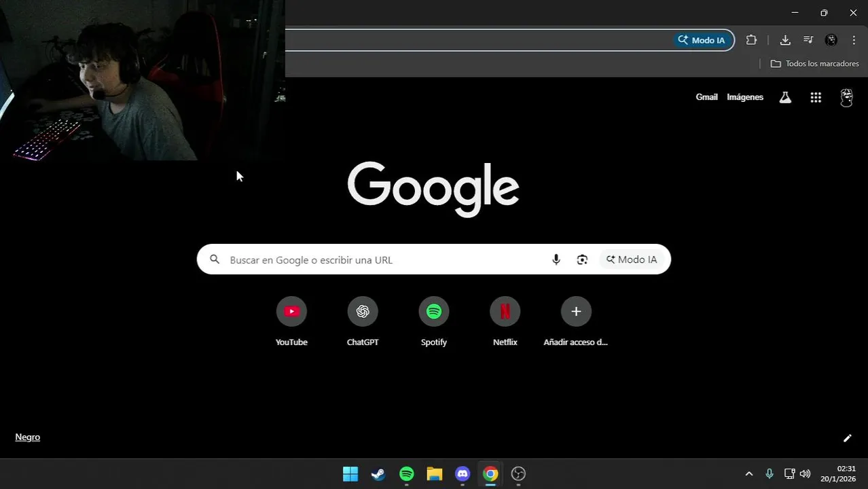Open the Google apps grid
The width and height of the screenshot is (868, 489).
[x=816, y=97]
